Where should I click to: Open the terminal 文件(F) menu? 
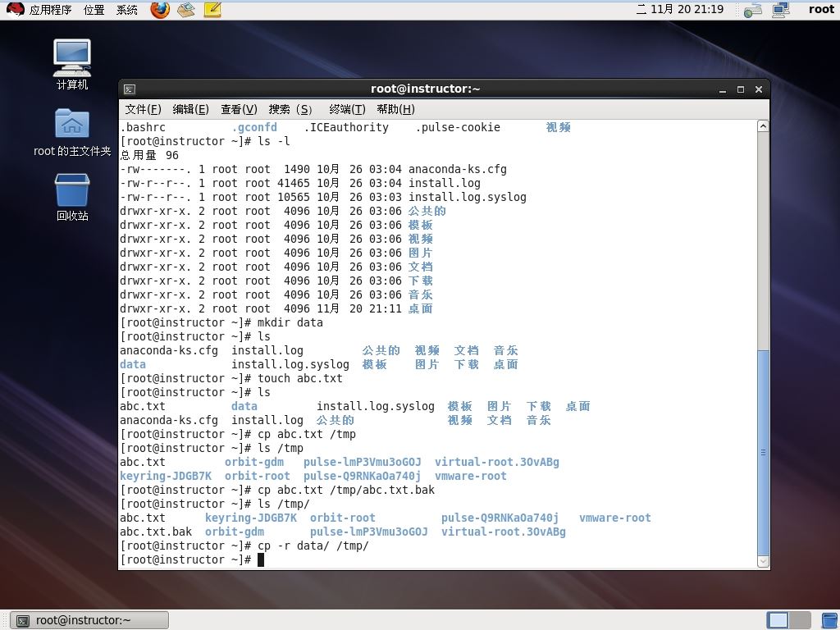143,109
